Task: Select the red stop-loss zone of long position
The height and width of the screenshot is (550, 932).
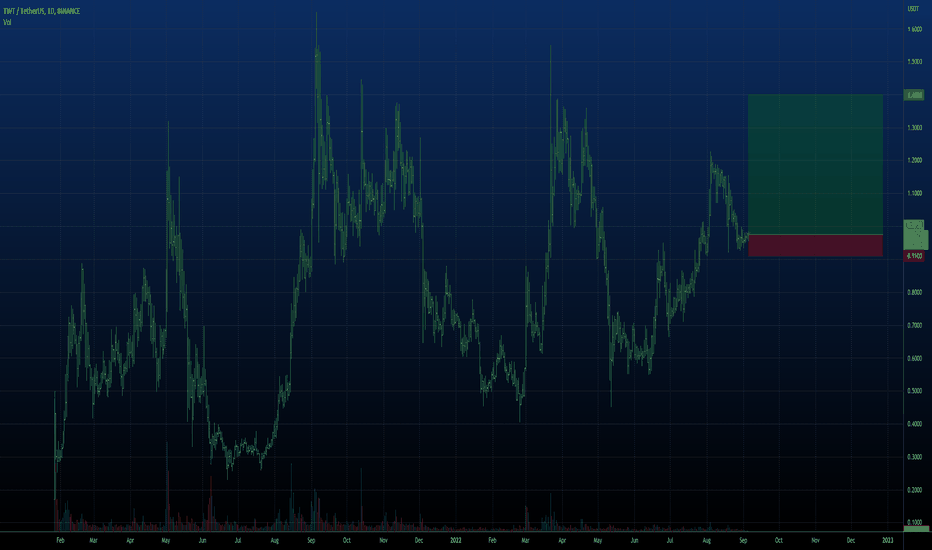Action: (815, 246)
